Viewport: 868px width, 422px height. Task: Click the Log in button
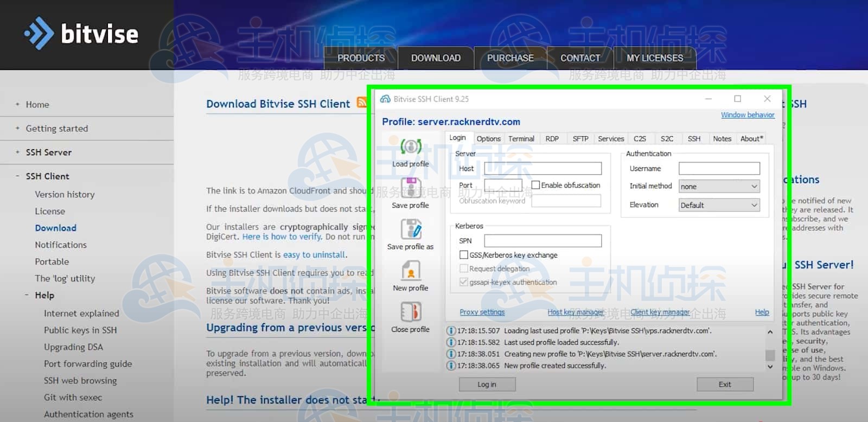coord(487,384)
